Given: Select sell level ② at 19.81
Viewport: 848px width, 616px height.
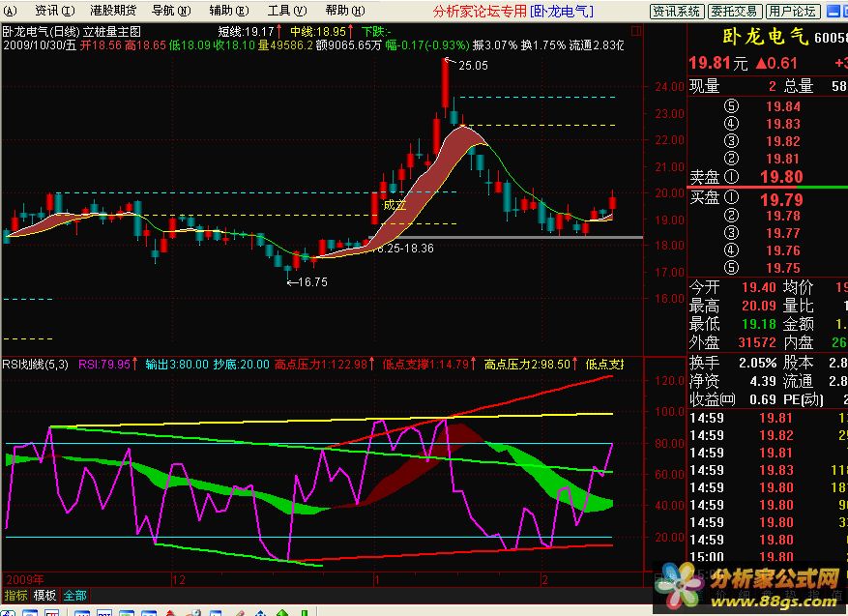Looking at the screenshot, I should pyautogui.click(x=782, y=159).
